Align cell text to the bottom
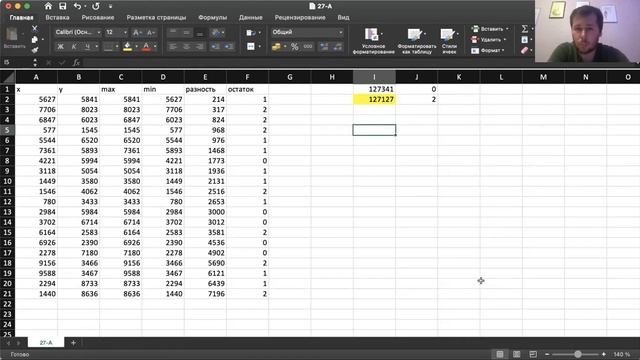 [x=200, y=32]
